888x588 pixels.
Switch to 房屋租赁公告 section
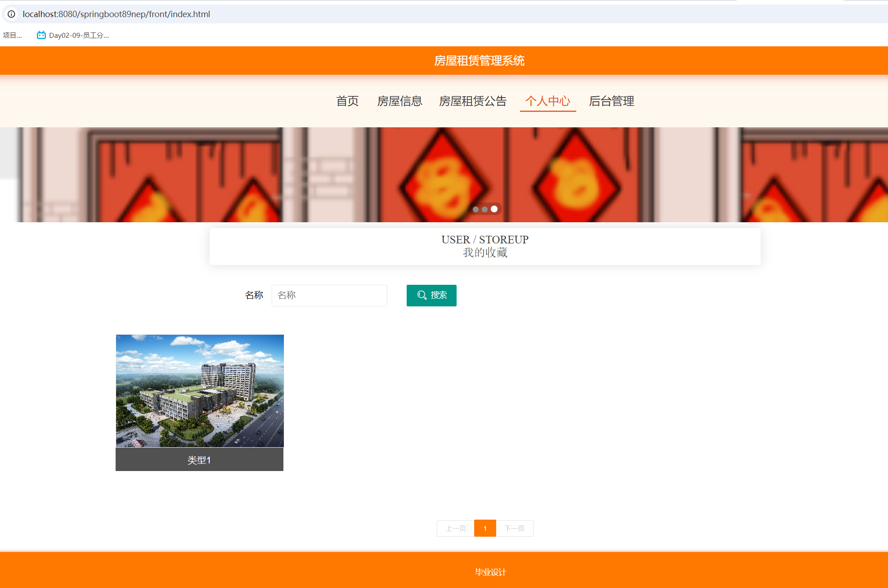coord(472,101)
